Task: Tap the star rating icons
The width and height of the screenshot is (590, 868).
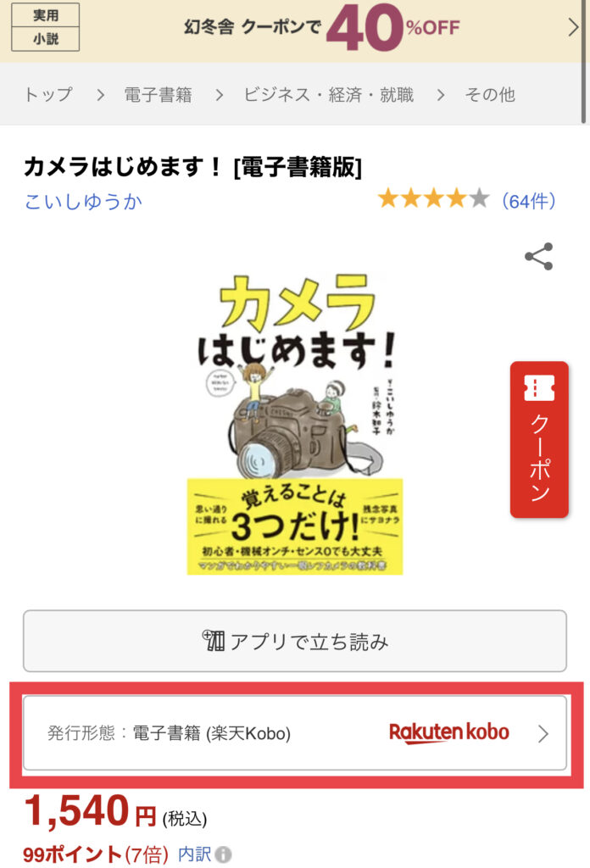Action: [433, 198]
